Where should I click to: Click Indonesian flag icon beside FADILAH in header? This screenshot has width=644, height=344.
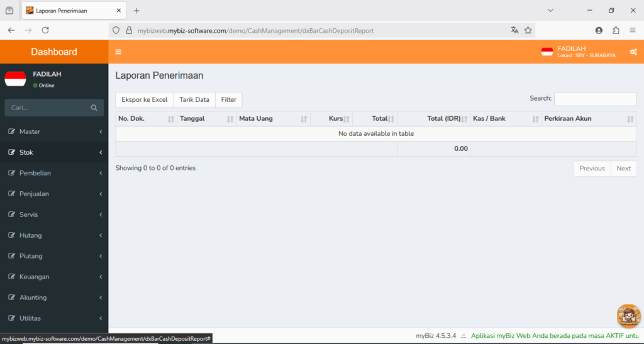click(x=547, y=52)
